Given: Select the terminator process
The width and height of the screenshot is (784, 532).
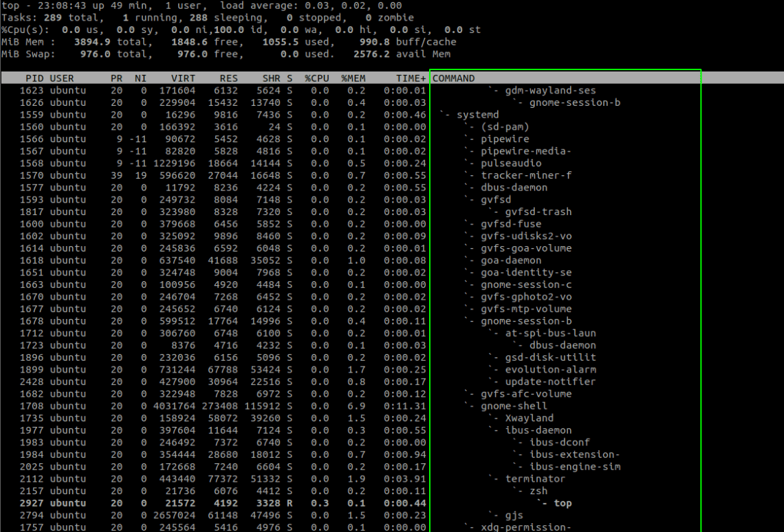Looking at the screenshot, I should (535, 479).
